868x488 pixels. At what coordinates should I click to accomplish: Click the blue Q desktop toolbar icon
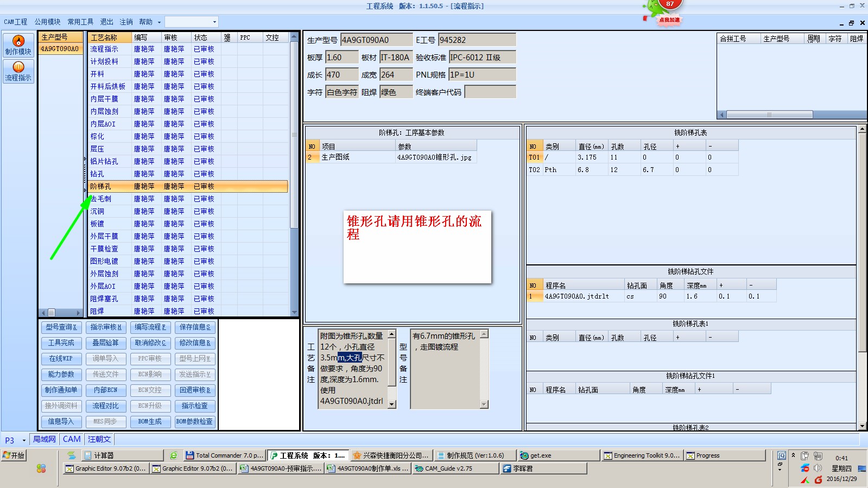tap(782, 455)
